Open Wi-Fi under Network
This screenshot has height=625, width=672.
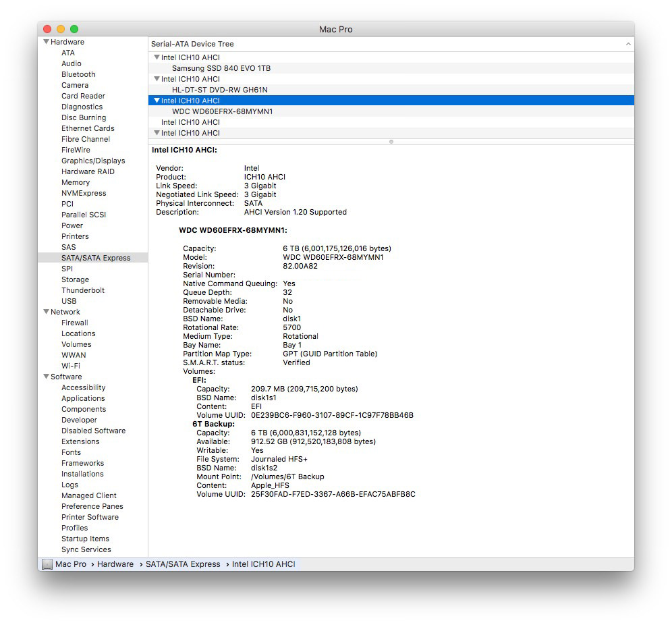pyautogui.click(x=71, y=366)
